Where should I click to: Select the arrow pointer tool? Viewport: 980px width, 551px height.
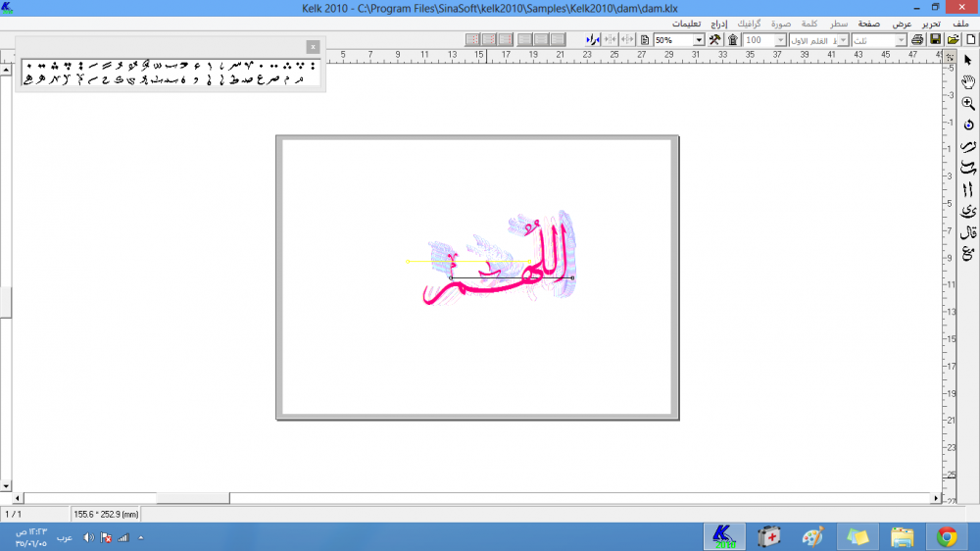click(968, 61)
